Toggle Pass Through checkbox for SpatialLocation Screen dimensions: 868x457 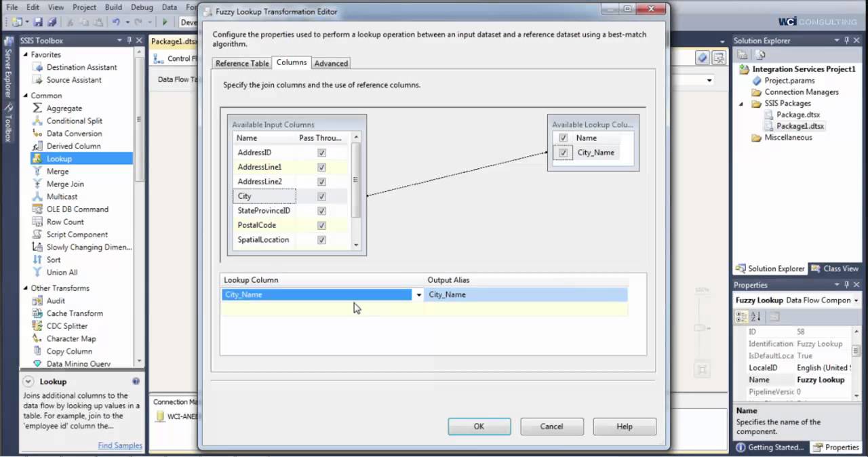click(x=321, y=240)
